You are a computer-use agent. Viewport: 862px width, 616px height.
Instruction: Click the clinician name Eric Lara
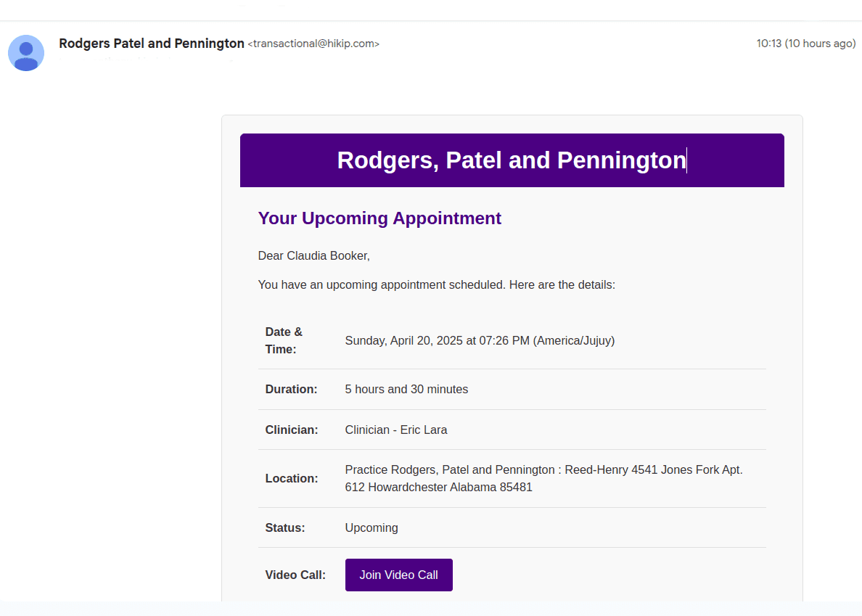pyautogui.click(x=423, y=430)
